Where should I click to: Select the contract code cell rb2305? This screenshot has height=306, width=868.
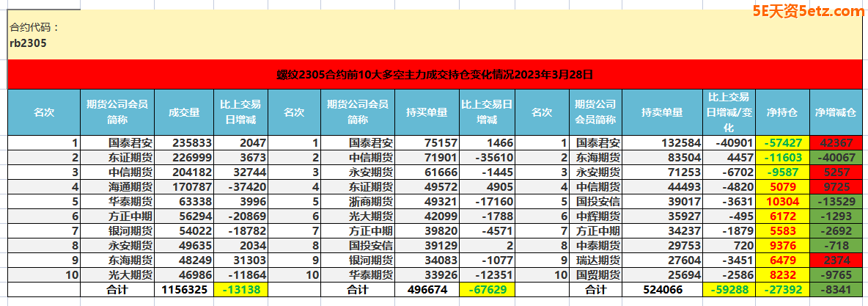[28, 43]
